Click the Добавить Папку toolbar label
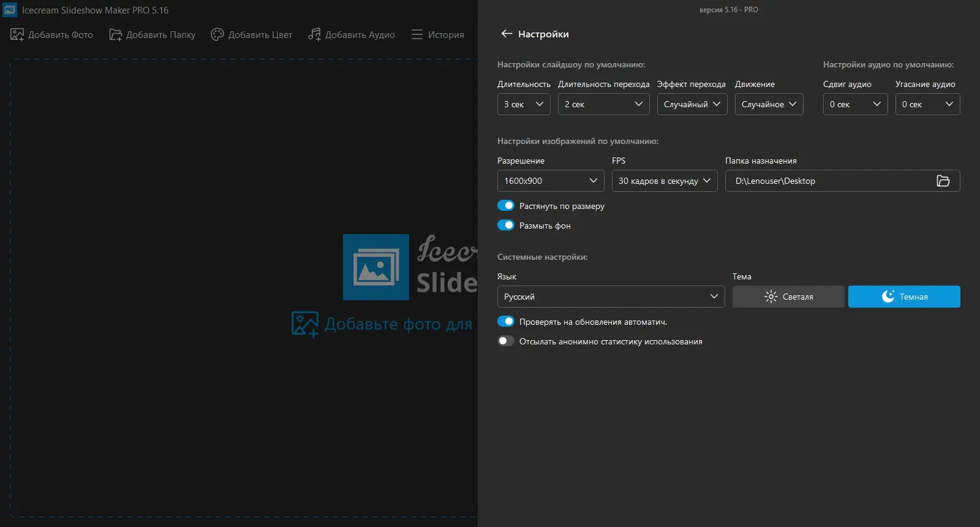The image size is (980, 527). pos(160,35)
